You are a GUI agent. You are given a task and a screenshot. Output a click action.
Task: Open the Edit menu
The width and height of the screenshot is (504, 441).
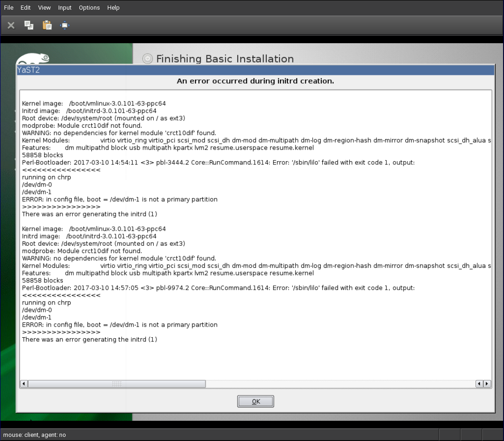coord(25,7)
